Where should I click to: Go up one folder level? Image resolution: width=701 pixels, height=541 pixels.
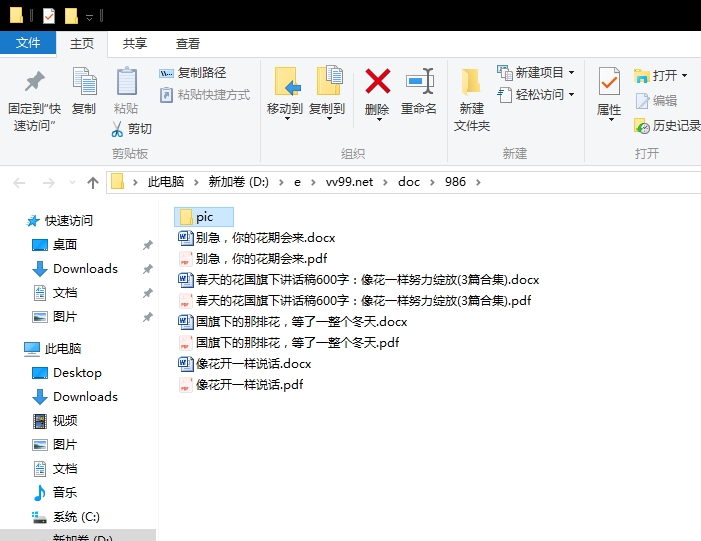tap(93, 182)
